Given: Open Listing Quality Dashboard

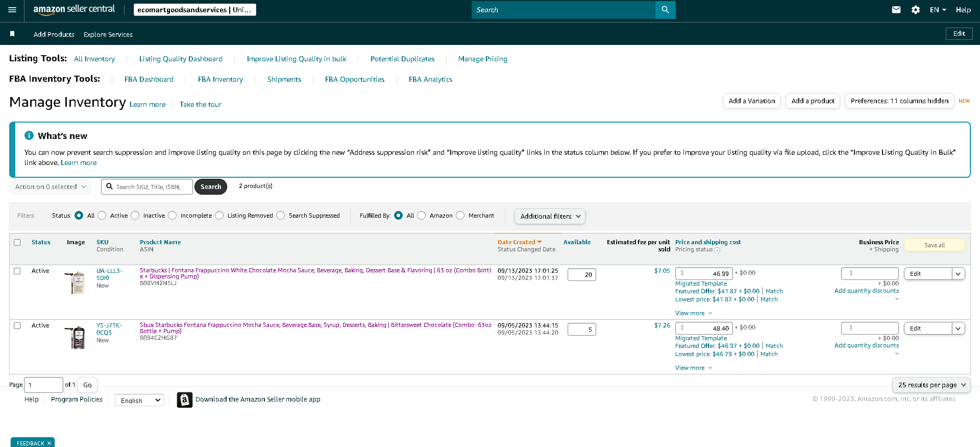Looking at the screenshot, I should tap(181, 59).
